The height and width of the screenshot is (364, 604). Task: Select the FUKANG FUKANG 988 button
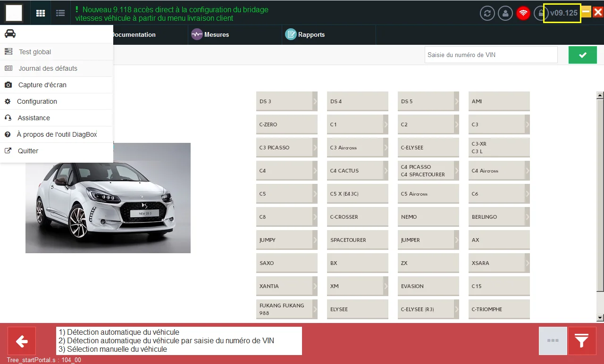(287, 309)
